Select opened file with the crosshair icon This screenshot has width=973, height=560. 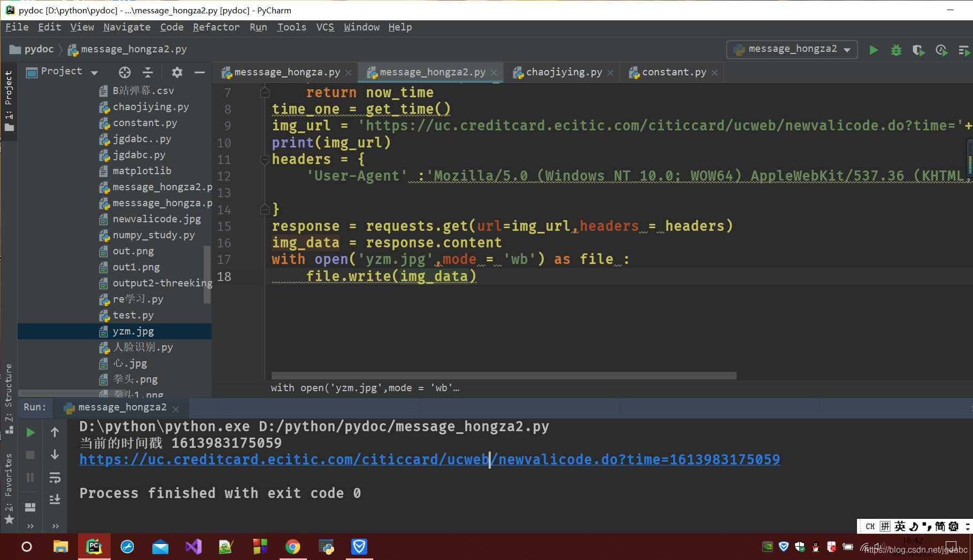[125, 72]
